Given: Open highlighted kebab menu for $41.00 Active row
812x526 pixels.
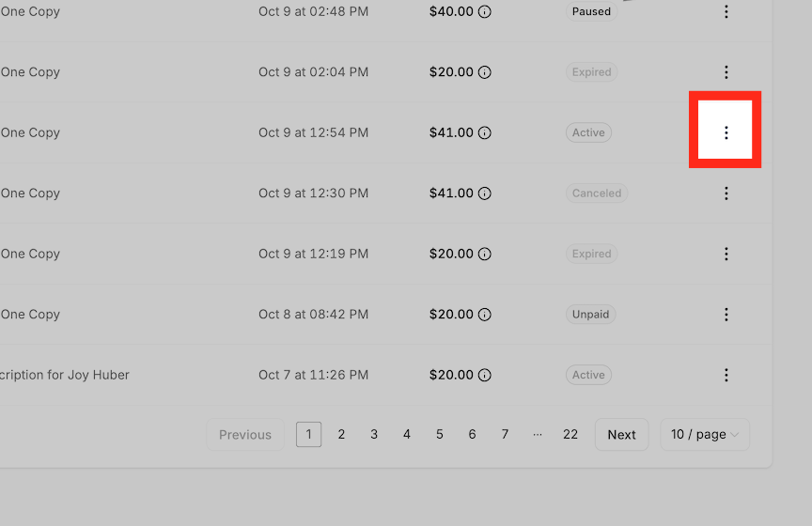Looking at the screenshot, I should pos(726,132).
